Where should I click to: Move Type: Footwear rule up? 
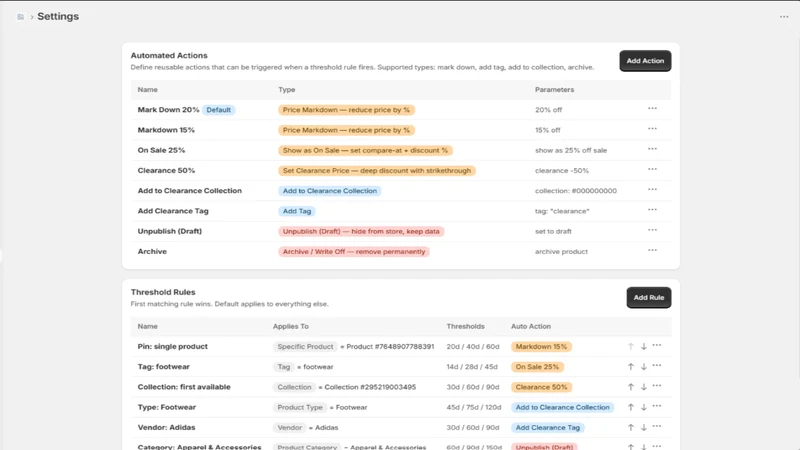click(631, 407)
